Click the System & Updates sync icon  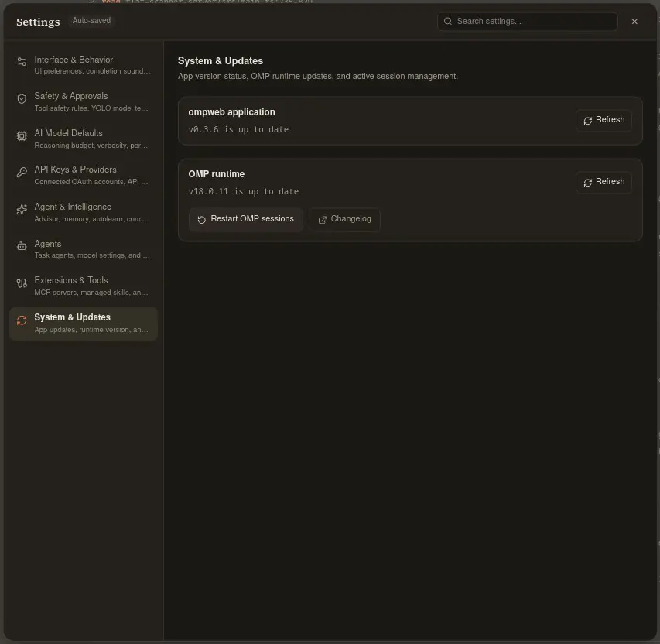pyautogui.click(x=22, y=320)
